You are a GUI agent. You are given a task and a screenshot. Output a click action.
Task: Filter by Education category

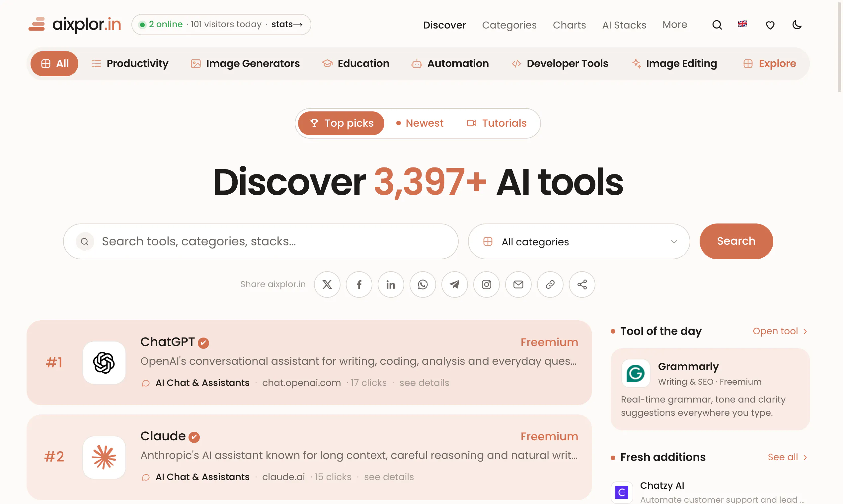tap(355, 64)
